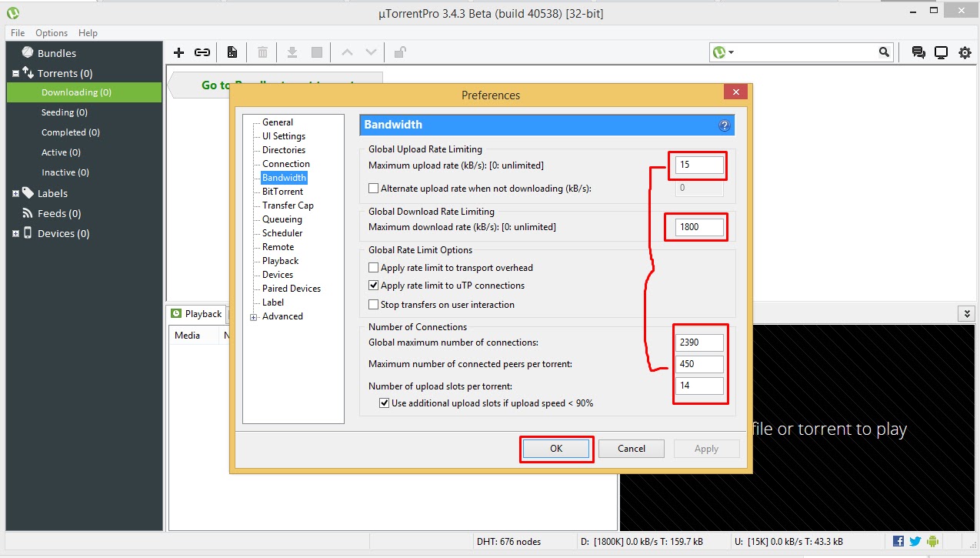Select BitTorrent in preferences tree
The image size is (980, 558).
pos(282,192)
